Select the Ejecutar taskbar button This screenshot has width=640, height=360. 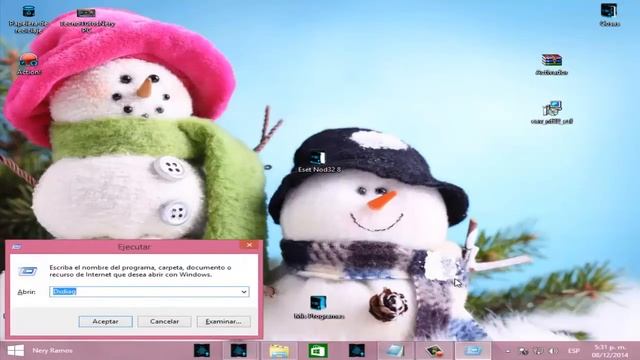473,351
